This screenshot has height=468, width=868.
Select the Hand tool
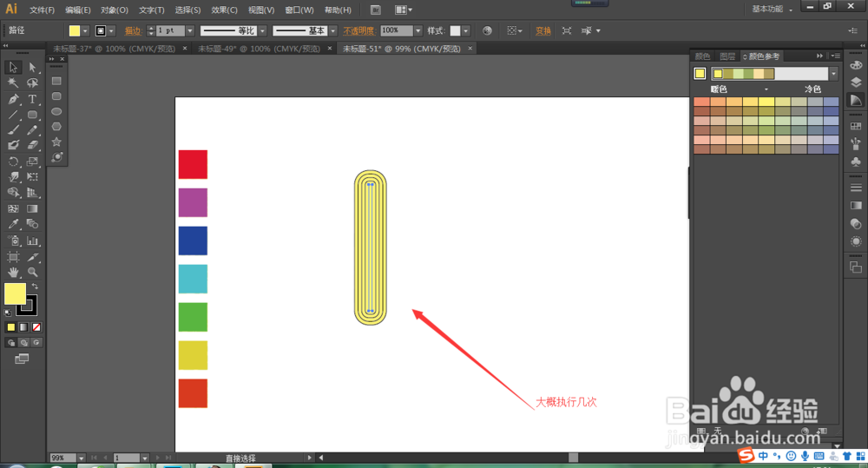pos(13,272)
